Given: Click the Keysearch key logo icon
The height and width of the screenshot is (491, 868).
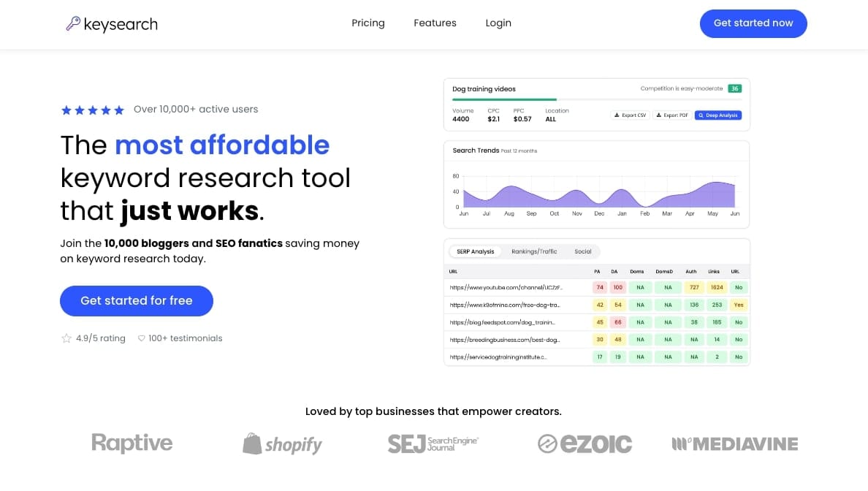Looking at the screenshot, I should pos(73,24).
